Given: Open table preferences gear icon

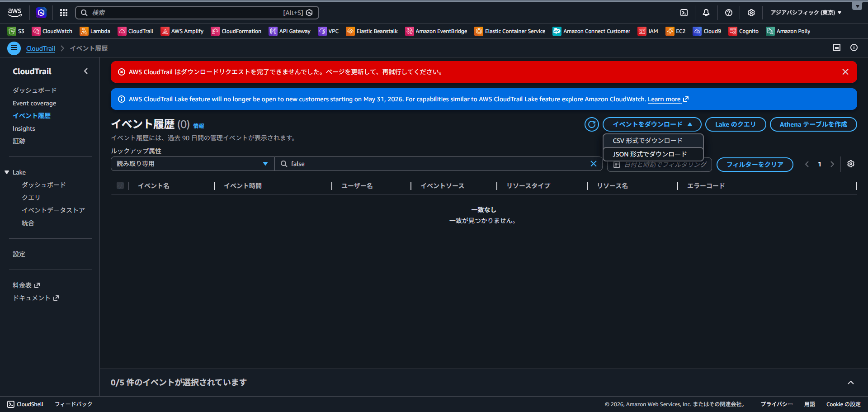Looking at the screenshot, I should coord(851,164).
